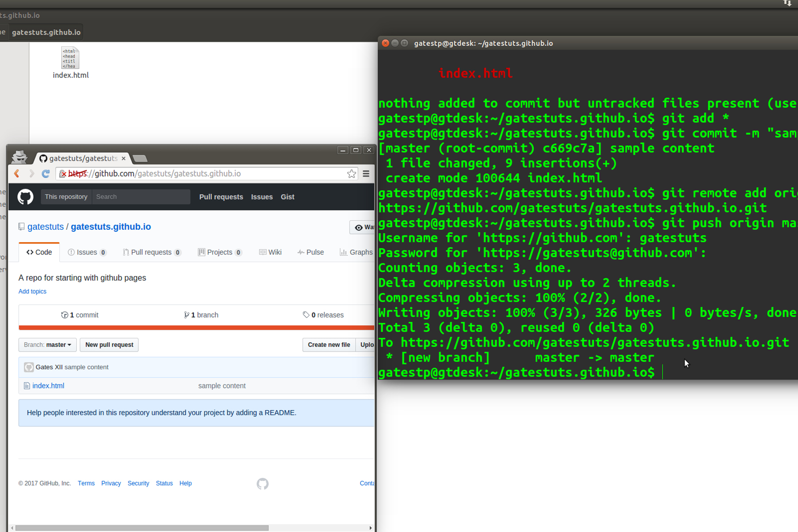
Task: Open the Branch master dropdown
Action: [47, 345]
